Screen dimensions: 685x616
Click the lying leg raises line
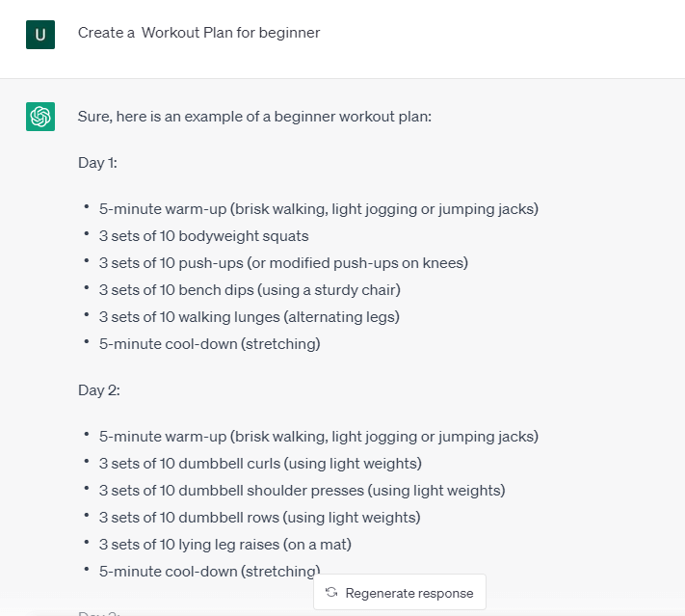pos(224,545)
